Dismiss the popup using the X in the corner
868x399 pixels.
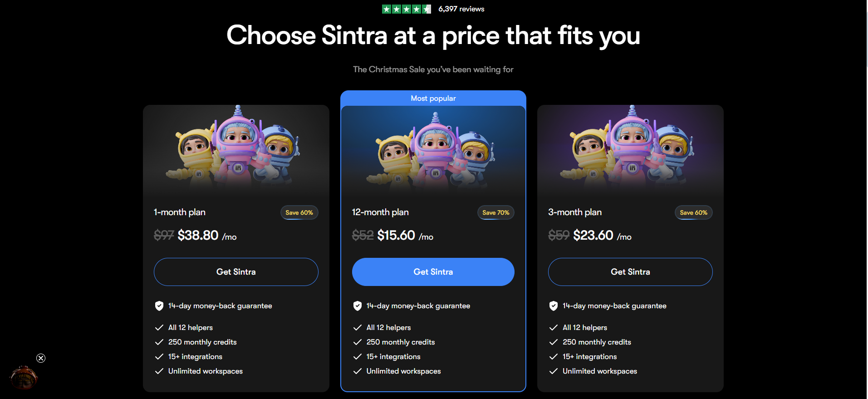41,358
